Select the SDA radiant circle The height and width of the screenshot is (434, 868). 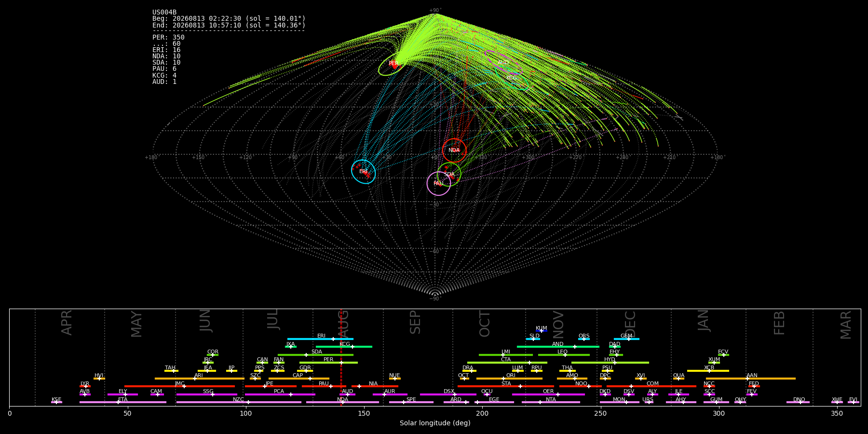click(x=449, y=174)
